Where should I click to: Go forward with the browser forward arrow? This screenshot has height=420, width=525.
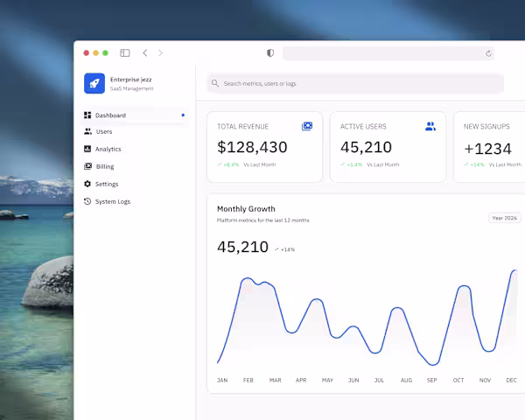click(160, 52)
